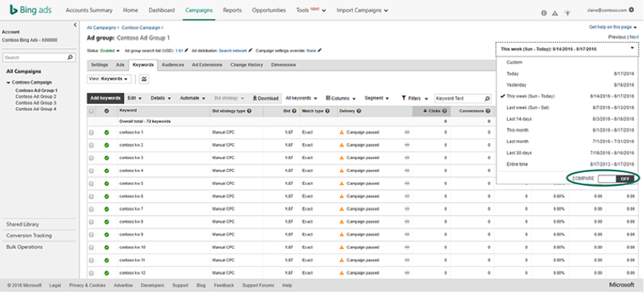Viewport: 644px width, 293px height.
Task: Edit campaign settings override pencil icon
Action: point(320,50)
